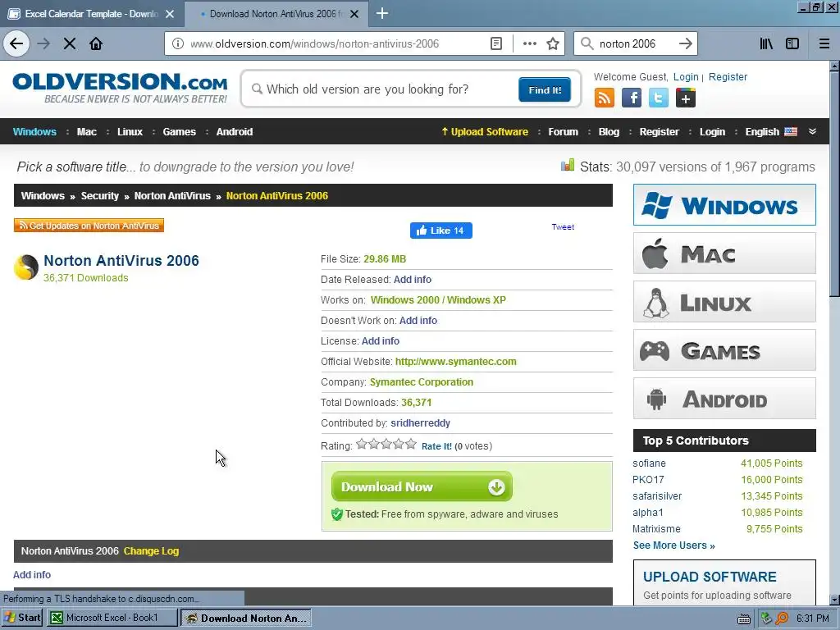The image size is (840, 630).
Task: Expand the header double-chevron dropdown
Action: point(812,131)
